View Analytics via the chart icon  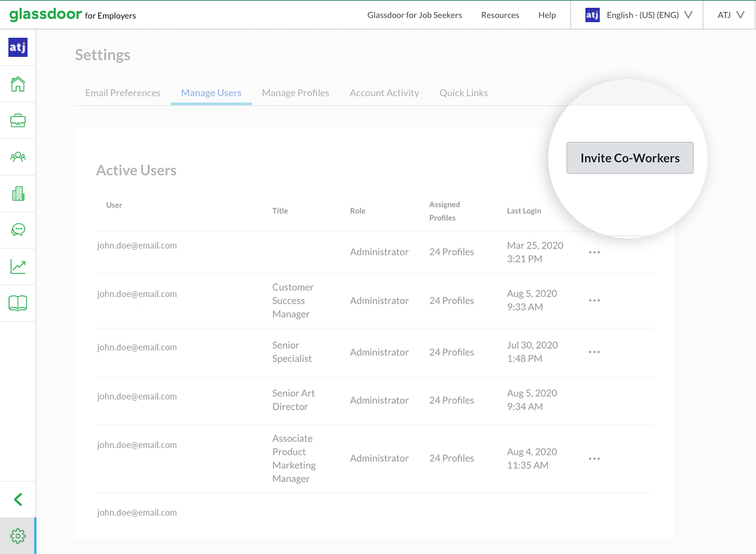pyautogui.click(x=18, y=266)
